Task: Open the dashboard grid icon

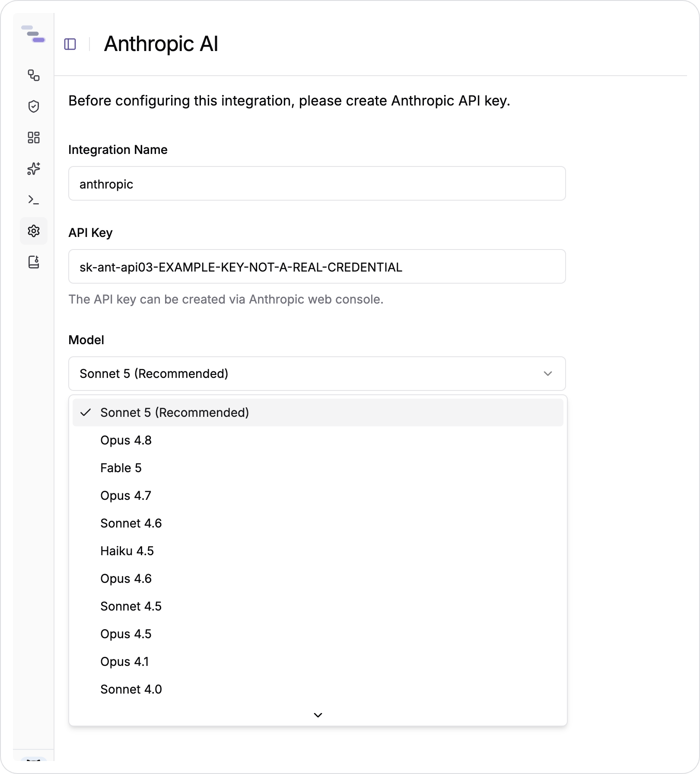Action: 34,138
